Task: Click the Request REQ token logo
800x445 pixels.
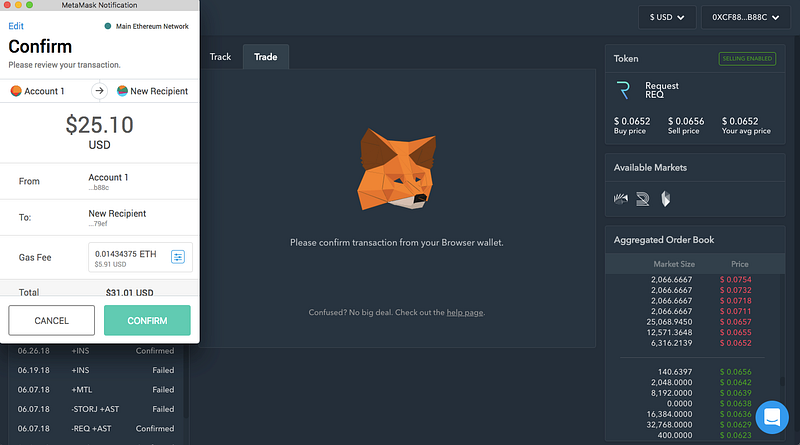Action: point(623,90)
